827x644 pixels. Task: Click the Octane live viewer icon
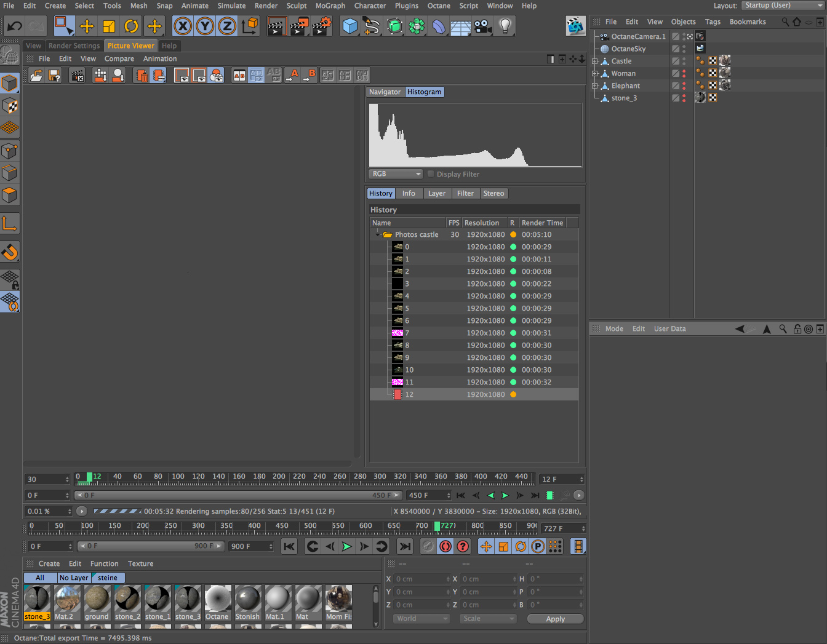[575, 26]
